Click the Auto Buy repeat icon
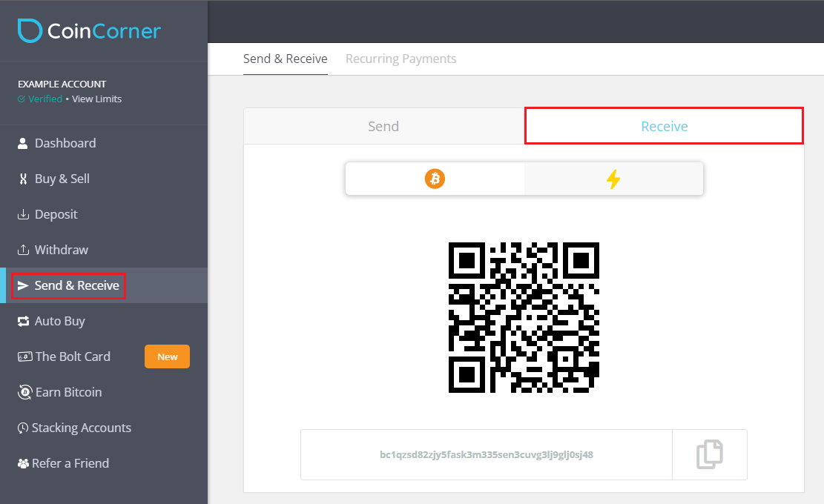824x504 pixels. coord(23,322)
